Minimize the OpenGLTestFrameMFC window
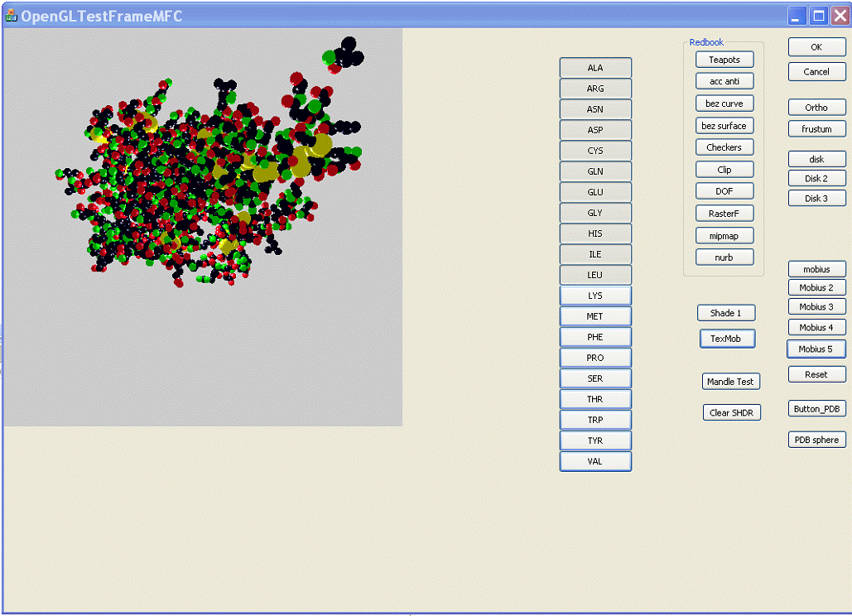Screen dimensions: 852x616 click(796, 16)
